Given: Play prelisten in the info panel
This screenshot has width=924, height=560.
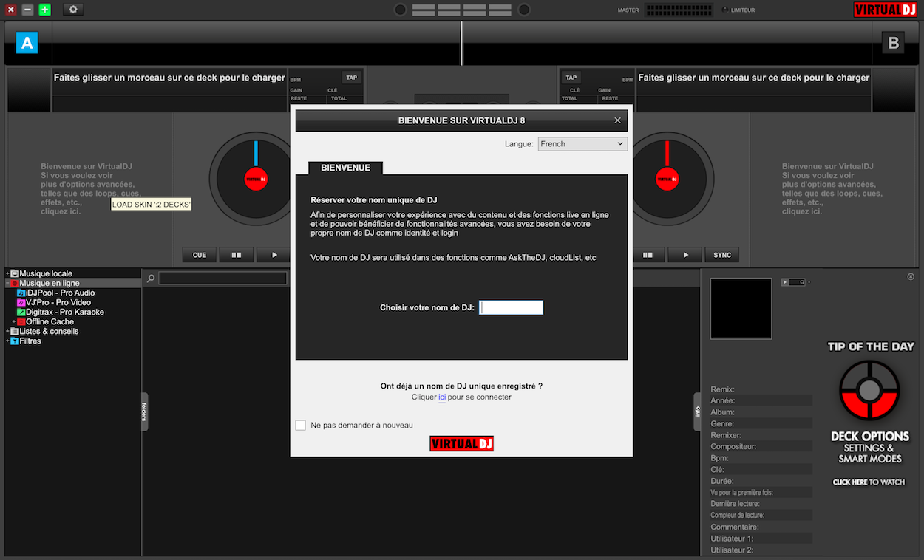Looking at the screenshot, I should [x=785, y=282].
